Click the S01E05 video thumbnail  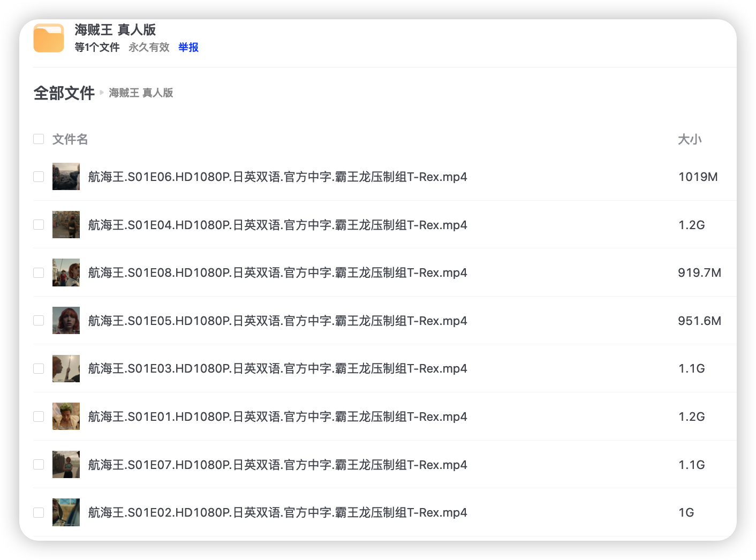point(66,320)
